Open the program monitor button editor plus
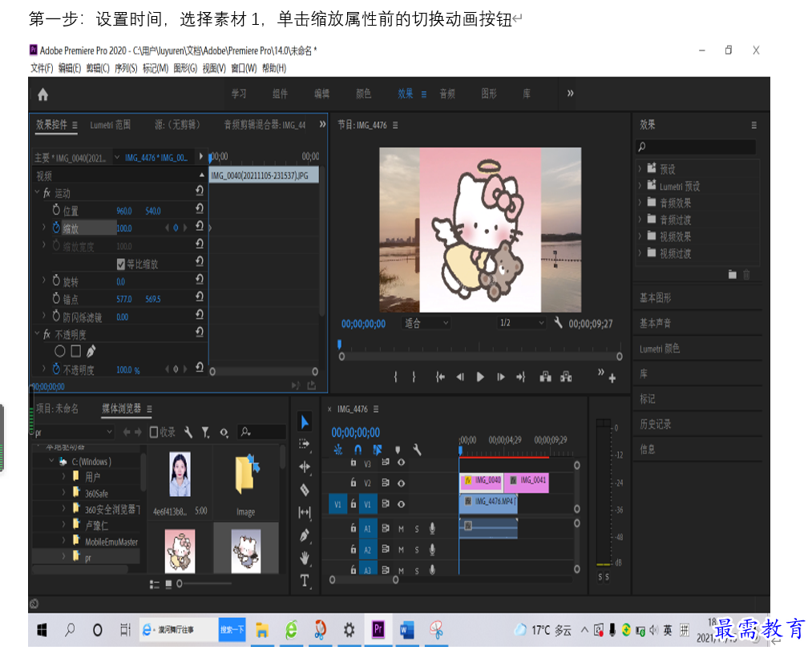 pyautogui.click(x=612, y=378)
